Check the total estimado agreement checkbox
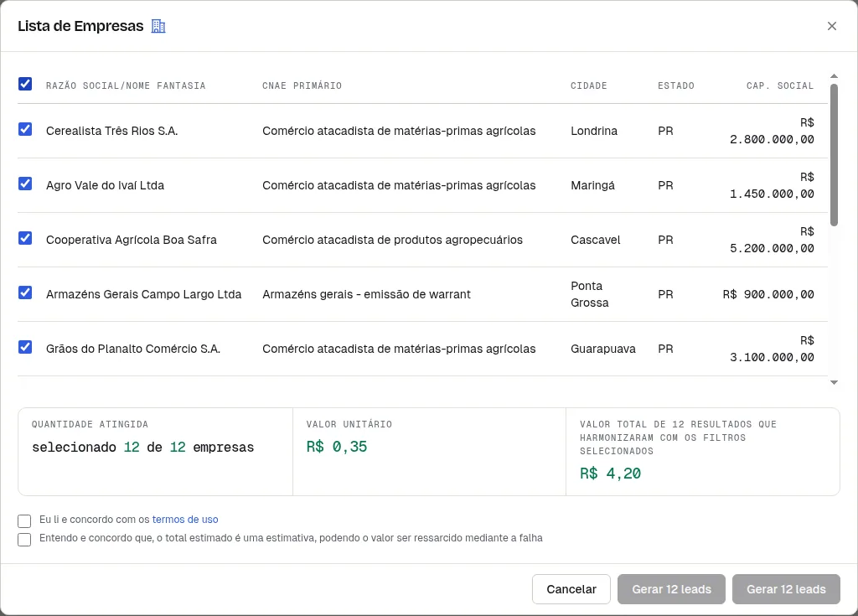The image size is (858, 616). (x=24, y=540)
